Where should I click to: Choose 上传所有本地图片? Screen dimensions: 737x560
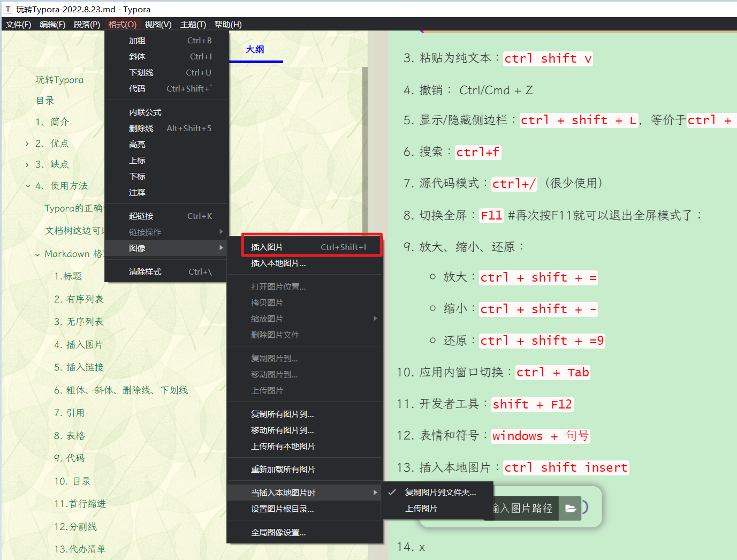(x=305, y=447)
